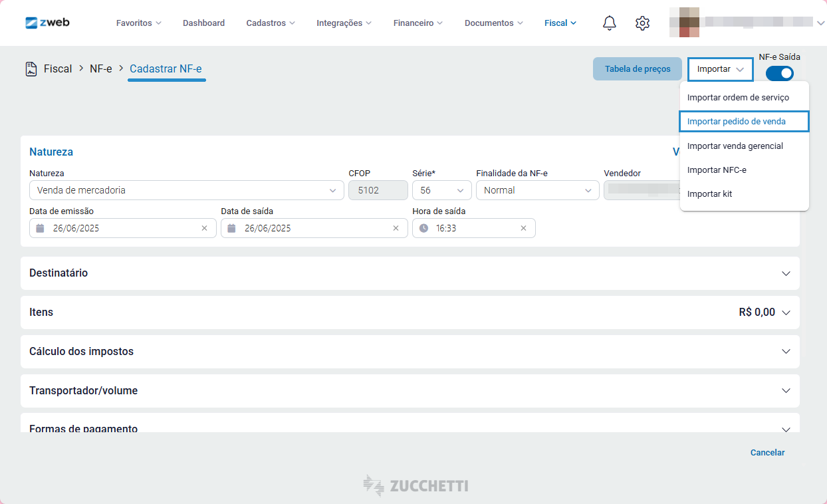
Task: Click the clock icon in Hora de saída
Action: coord(423,228)
